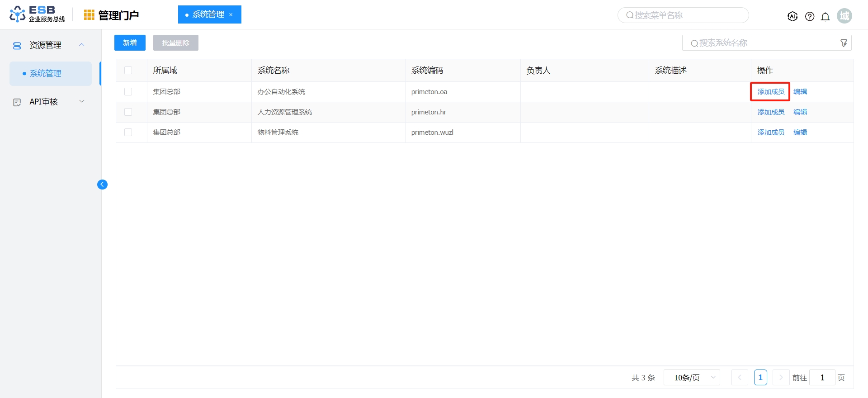Viewport: 868px width, 398px height.
Task: Click the filter funnel icon
Action: 844,43
